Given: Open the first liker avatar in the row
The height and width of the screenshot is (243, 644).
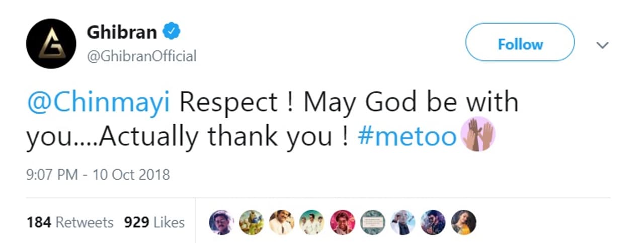Looking at the screenshot, I should [x=221, y=222].
